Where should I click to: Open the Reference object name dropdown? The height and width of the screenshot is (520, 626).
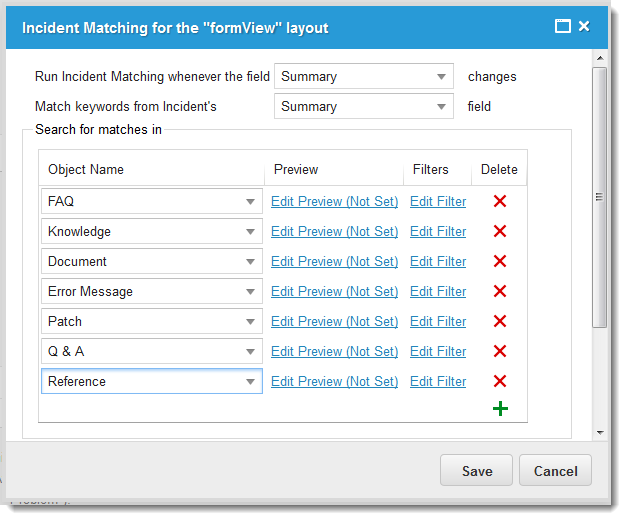tap(250, 382)
